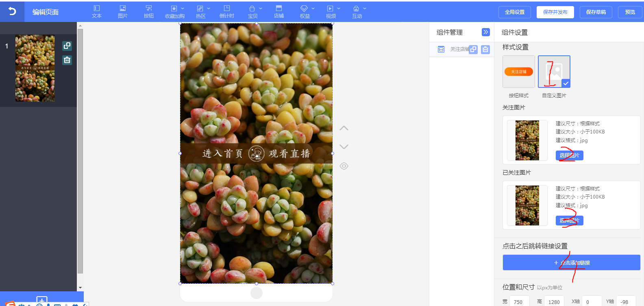Toggle component visibility eye icon
The height and width of the screenshot is (306, 644).
pos(344,166)
